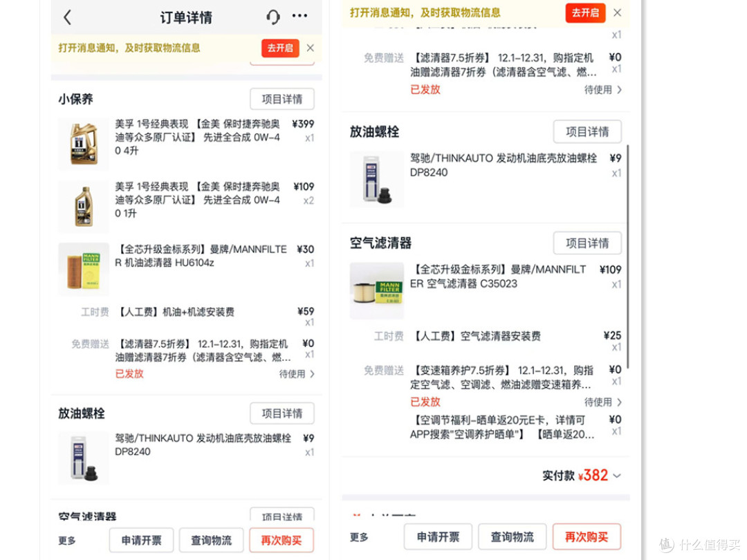
Task: Open the three-dot more options menu
Action: [299, 16]
